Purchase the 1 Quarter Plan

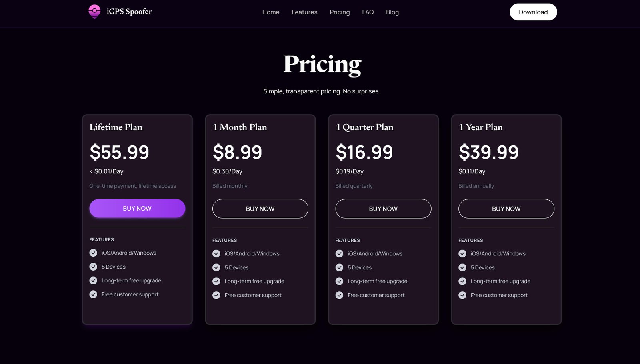383,209
